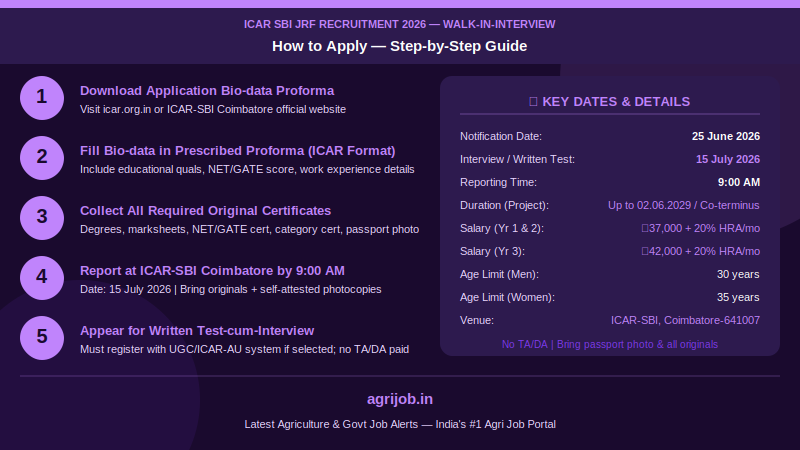Click 'ICAR SBI JRF RECRUITMENT 2026' header line
This screenshot has width=800, height=450.
point(399,24)
